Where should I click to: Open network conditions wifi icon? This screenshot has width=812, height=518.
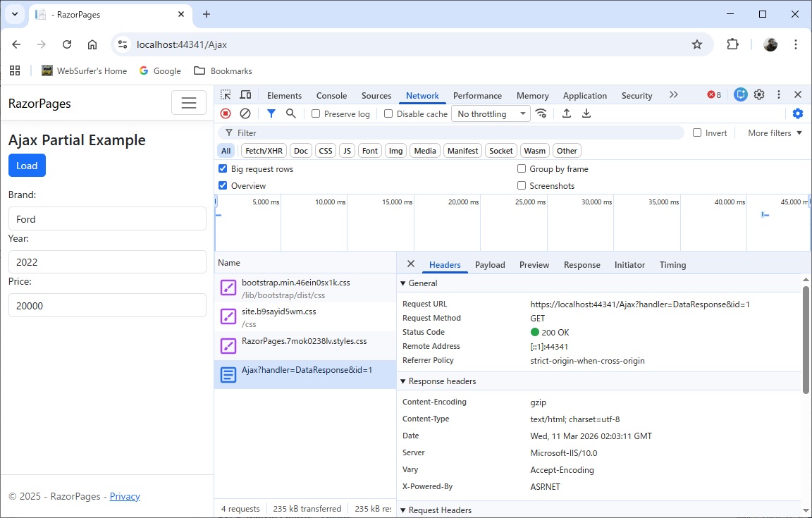click(x=541, y=113)
